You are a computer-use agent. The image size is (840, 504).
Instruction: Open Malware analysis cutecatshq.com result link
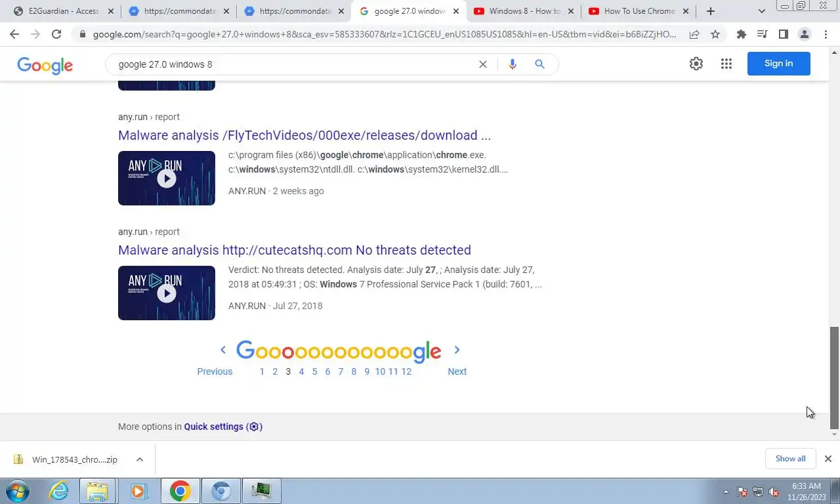tap(295, 250)
